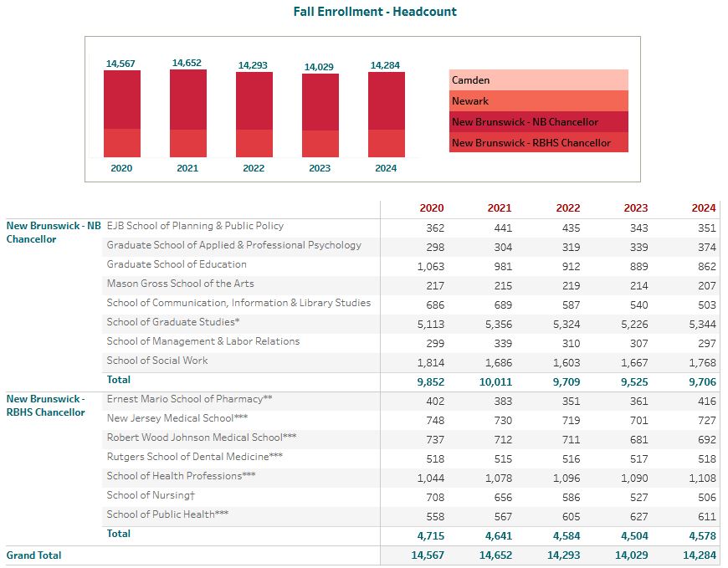Click the New Brunswick - RBHS Chancellor row group label
Image resolution: width=728 pixels, height=568 pixels.
tap(45, 406)
